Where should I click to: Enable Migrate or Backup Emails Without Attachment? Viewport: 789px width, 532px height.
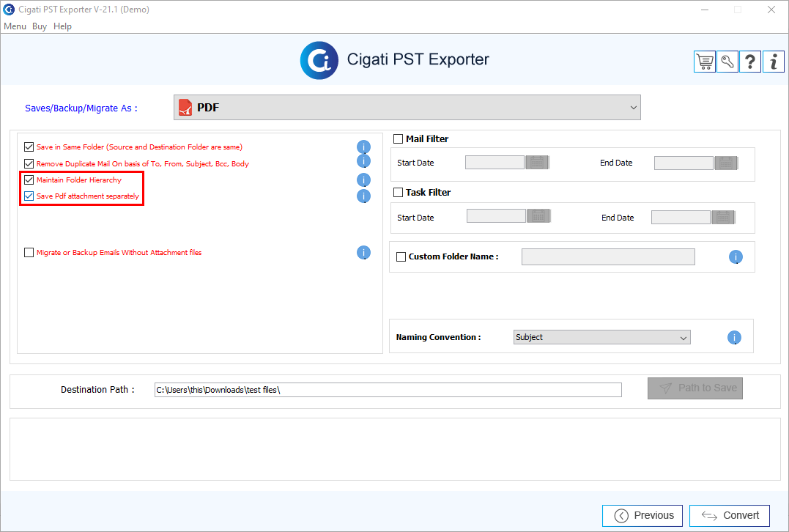(29, 252)
